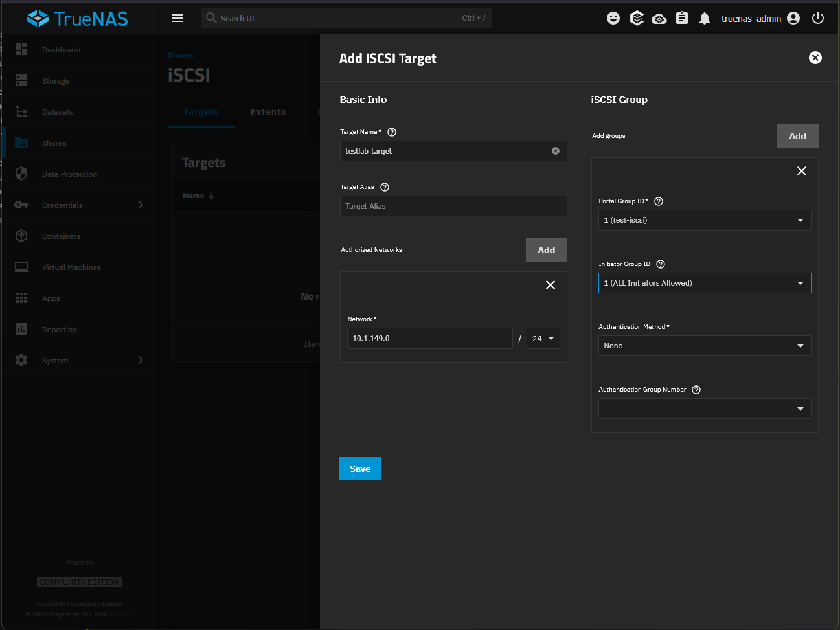This screenshot has width=840, height=630.
Task: Open the network mask 24 dropdown
Action: pos(543,339)
